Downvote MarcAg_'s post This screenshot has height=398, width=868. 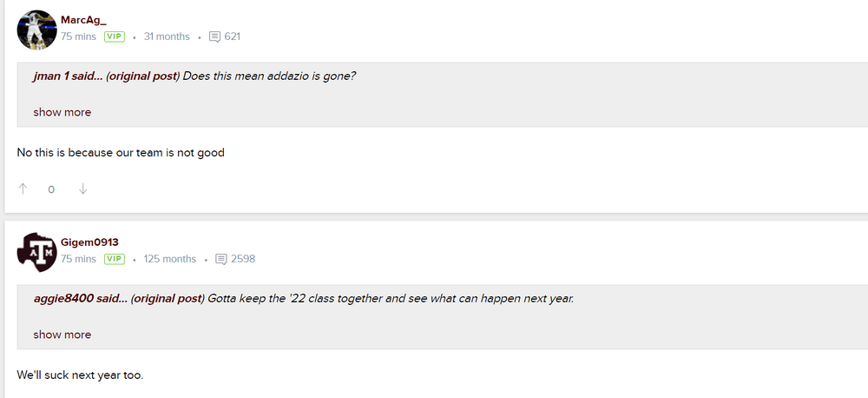point(83,189)
